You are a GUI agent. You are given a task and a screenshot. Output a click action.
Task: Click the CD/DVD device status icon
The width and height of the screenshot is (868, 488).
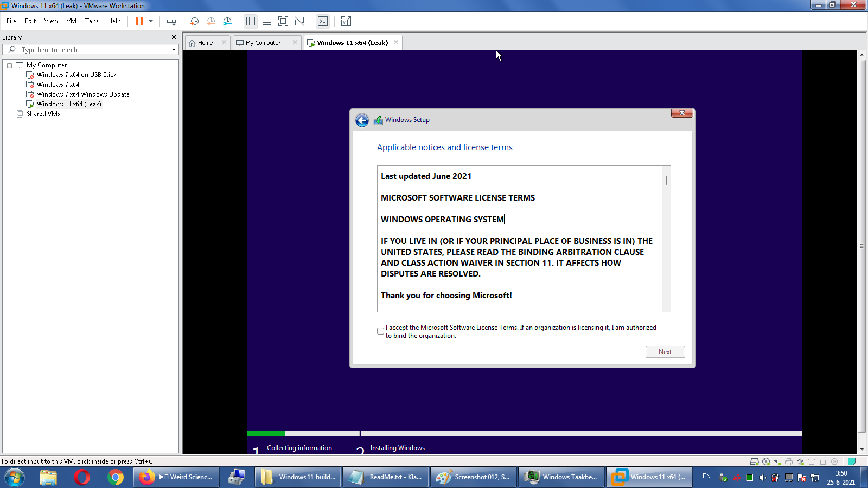pos(765,461)
